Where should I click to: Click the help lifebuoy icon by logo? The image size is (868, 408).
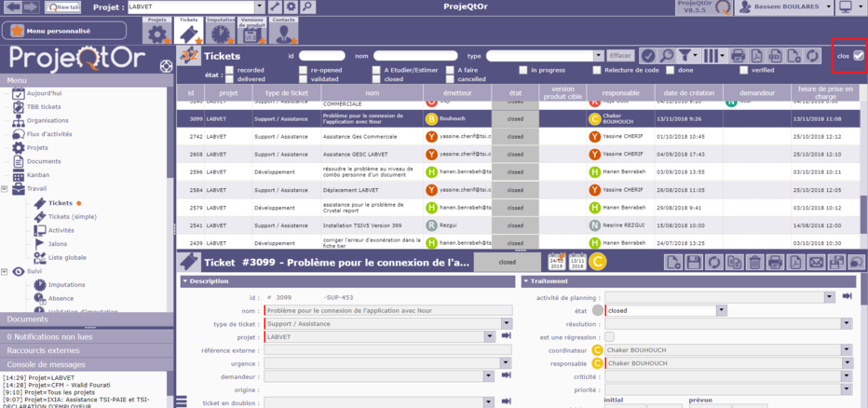(165, 66)
